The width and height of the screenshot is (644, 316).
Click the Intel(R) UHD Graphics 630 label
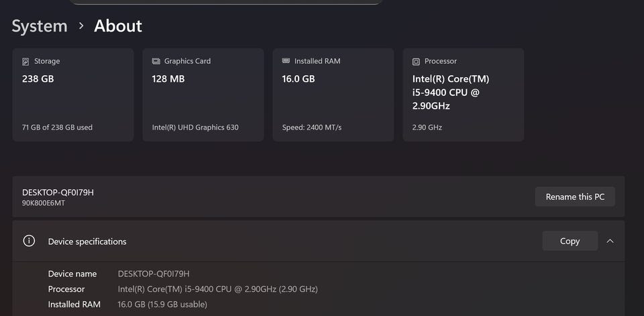point(195,127)
